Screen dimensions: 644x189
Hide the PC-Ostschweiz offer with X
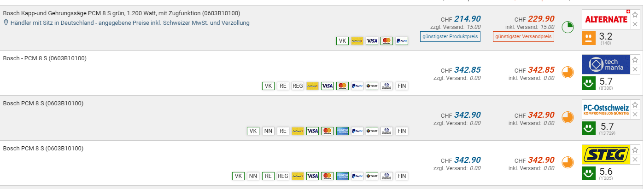(x=635, y=115)
